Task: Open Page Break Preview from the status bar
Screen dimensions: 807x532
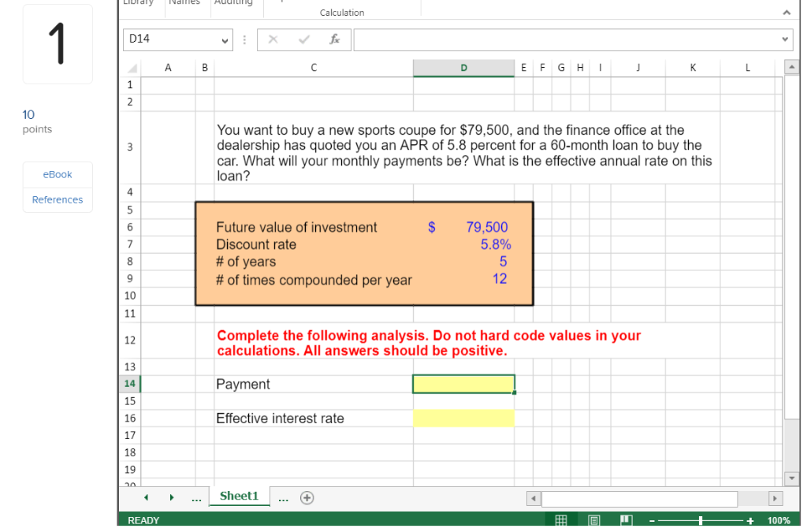Action: [x=627, y=520]
